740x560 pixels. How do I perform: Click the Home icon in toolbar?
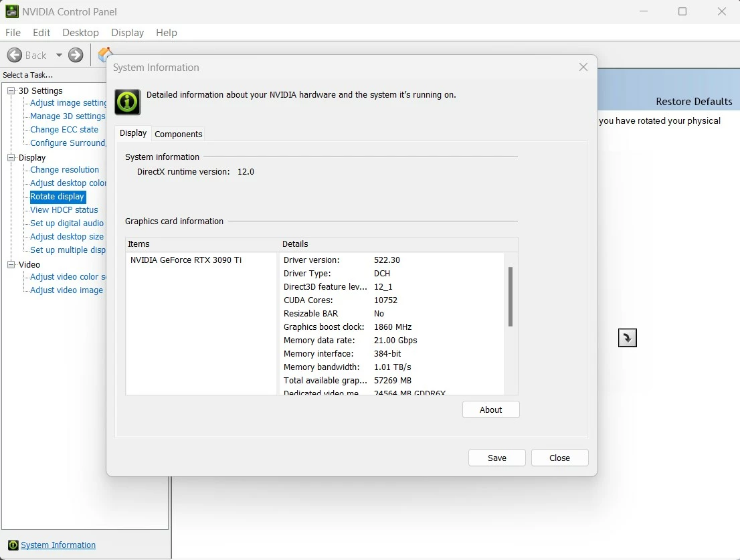click(104, 54)
